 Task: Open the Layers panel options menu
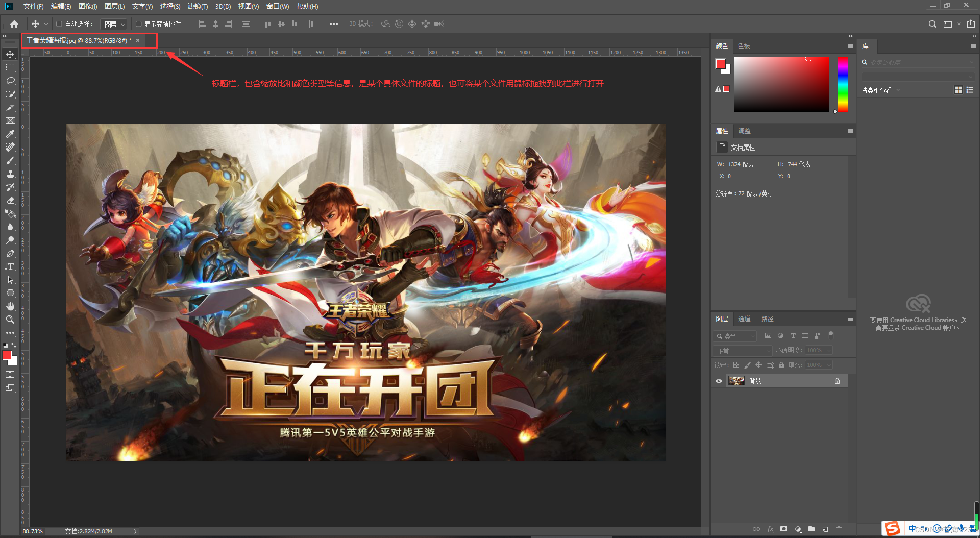pyautogui.click(x=850, y=319)
